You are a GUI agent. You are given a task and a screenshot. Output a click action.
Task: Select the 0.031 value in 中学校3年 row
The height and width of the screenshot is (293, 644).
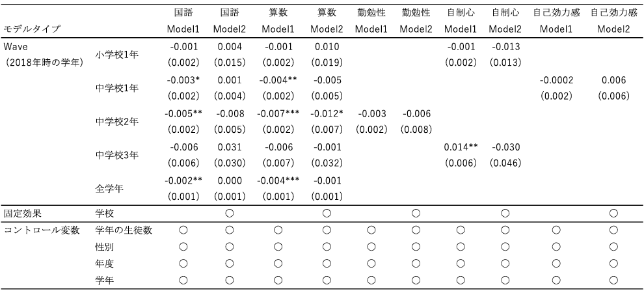229,147
